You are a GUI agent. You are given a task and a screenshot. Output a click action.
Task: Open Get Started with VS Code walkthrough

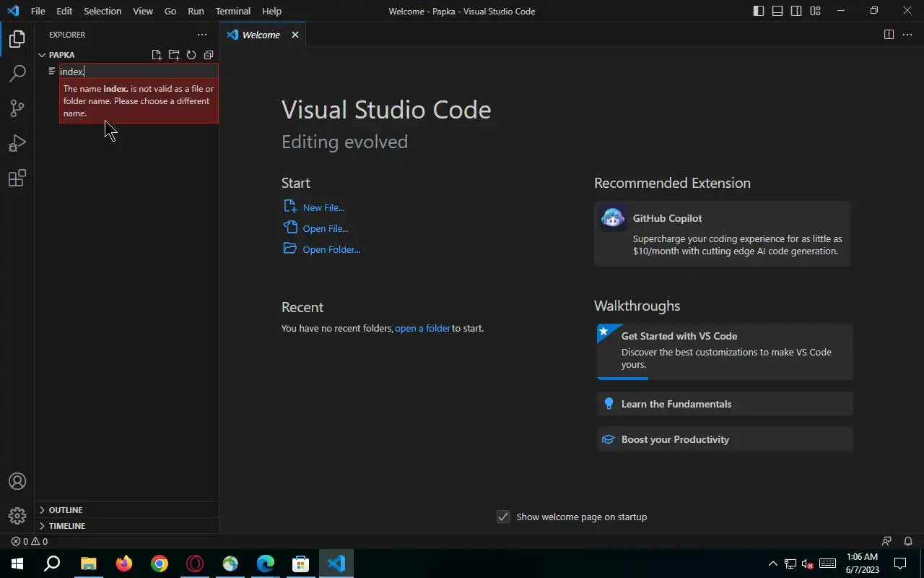click(x=725, y=351)
